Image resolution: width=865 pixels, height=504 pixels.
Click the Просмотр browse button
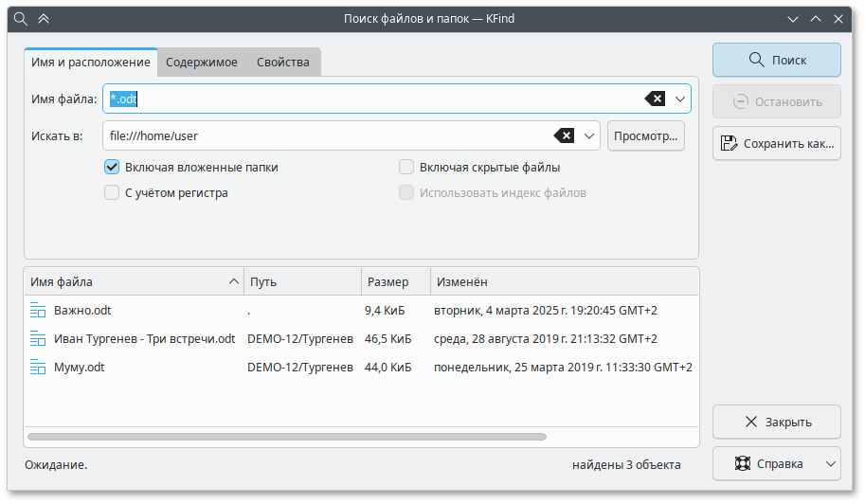pos(645,135)
